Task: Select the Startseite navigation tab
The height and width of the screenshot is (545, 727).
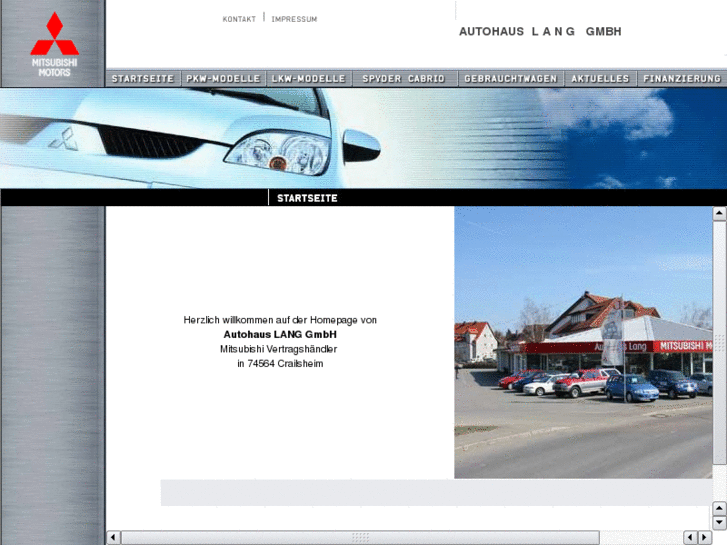Action: click(x=143, y=78)
